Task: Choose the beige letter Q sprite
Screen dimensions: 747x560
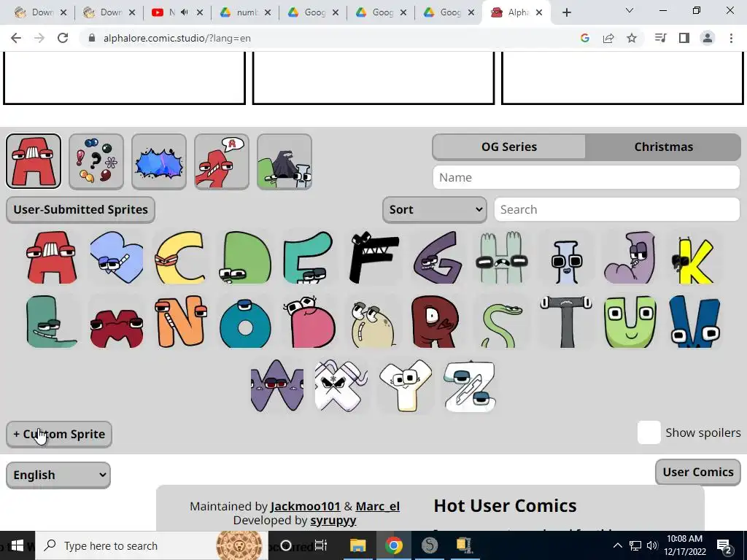Action: 373,324
